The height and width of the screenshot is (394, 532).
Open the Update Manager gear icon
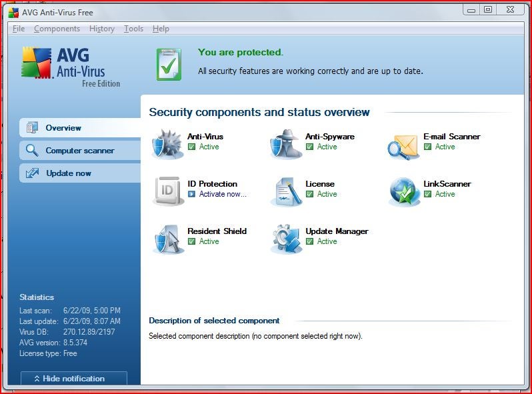coord(286,239)
